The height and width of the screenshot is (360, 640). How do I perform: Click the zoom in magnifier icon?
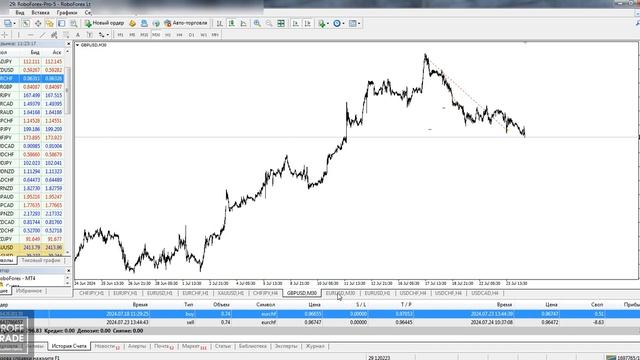click(x=257, y=24)
